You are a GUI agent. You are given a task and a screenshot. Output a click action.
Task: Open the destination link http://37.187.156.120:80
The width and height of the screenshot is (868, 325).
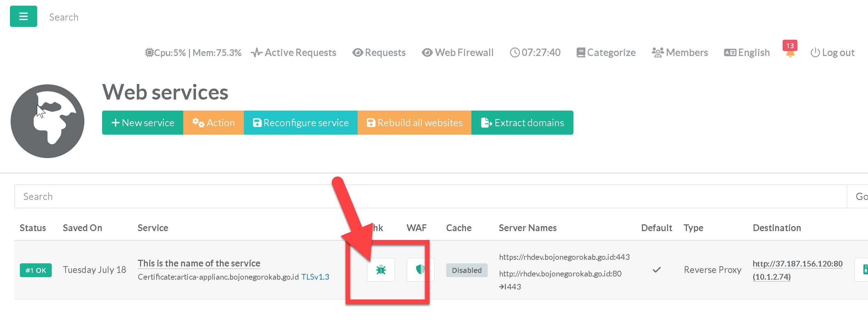point(797,264)
